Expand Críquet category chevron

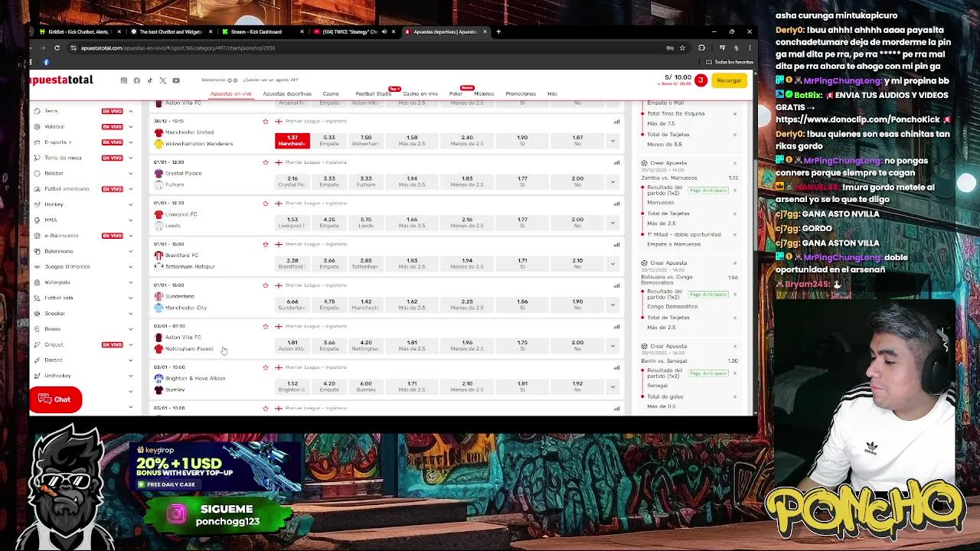130,344
